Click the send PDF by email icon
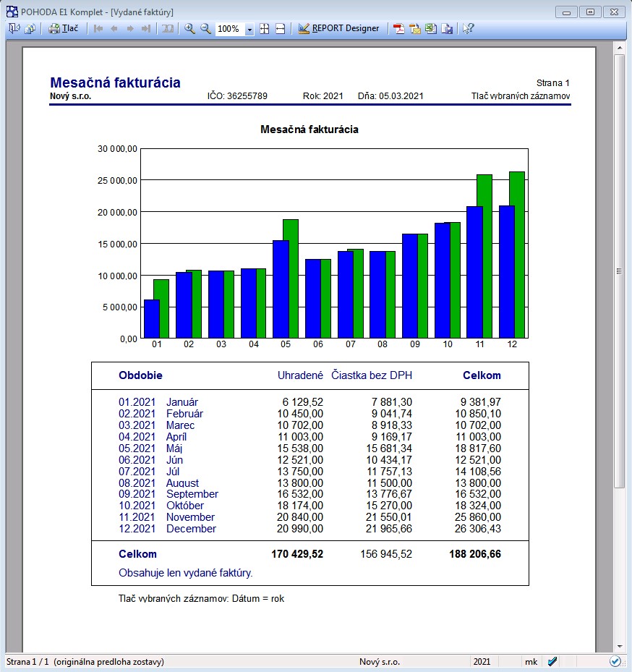 click(415, 29)
